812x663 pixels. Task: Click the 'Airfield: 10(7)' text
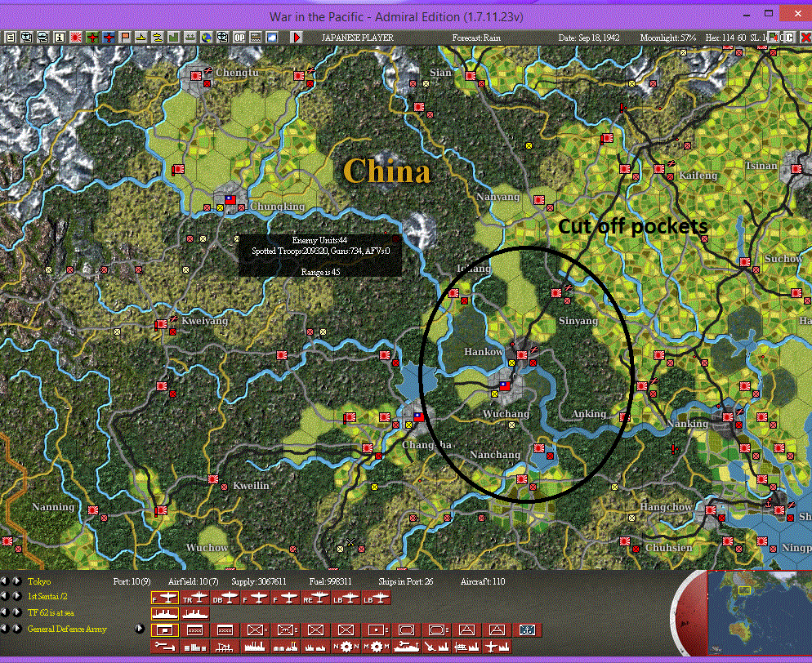193,581
